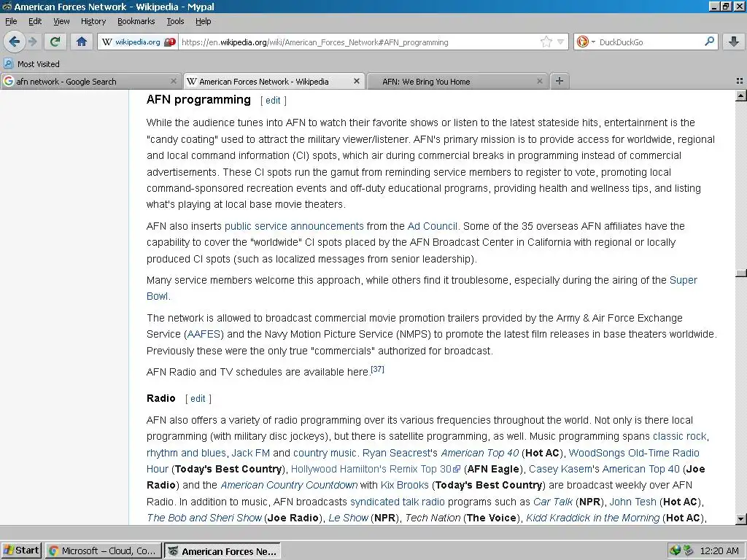The height and width of the screenshot is (560, 747).
Task: Click the vertical scrollbar thumb
Action: (741, 273)
